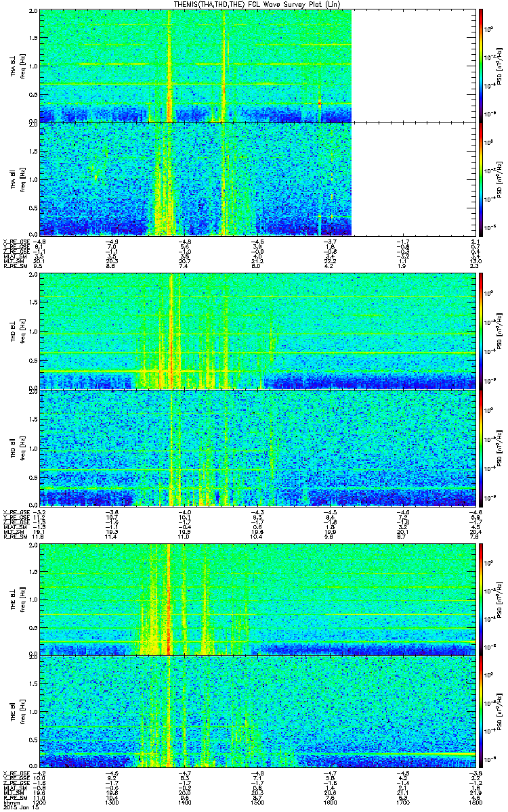Click the THD B-perp PSD color bar
This screenshot has height=812, width=508.
tap(481, 330)
